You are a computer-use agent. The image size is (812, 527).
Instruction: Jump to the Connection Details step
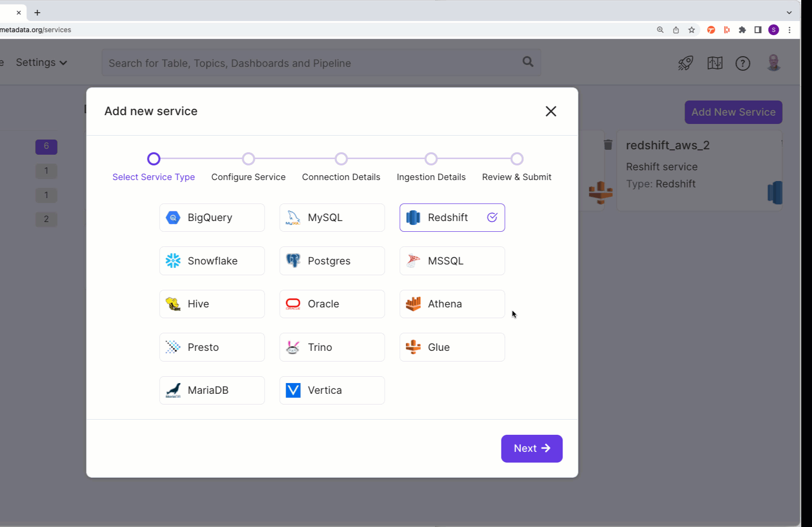pyautogui.click(x=341, y=159)
